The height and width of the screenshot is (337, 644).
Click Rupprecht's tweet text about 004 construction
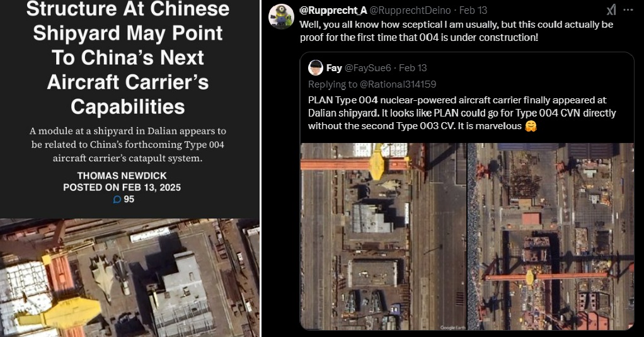coord(456,31)
